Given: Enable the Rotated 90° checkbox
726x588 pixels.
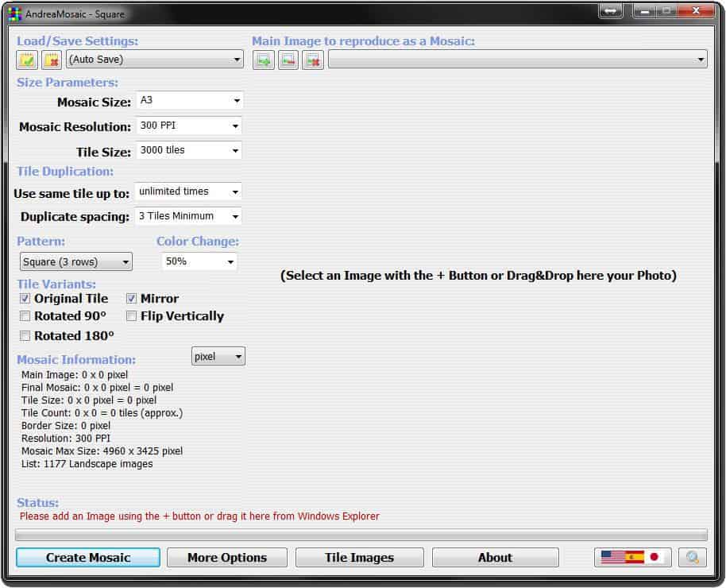Looking at the screenshot, I should click(x=25, y=316).
